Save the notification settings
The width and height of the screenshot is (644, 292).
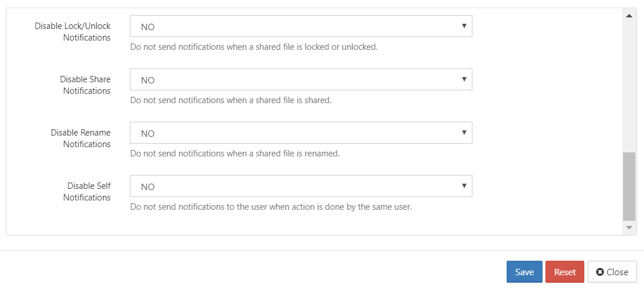tap(525, 272)
